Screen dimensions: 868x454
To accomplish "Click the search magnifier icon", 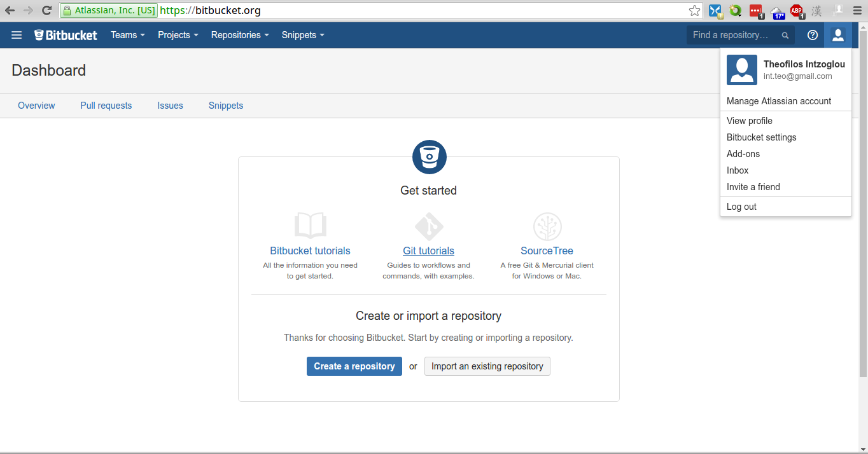I will coord(785,36).
